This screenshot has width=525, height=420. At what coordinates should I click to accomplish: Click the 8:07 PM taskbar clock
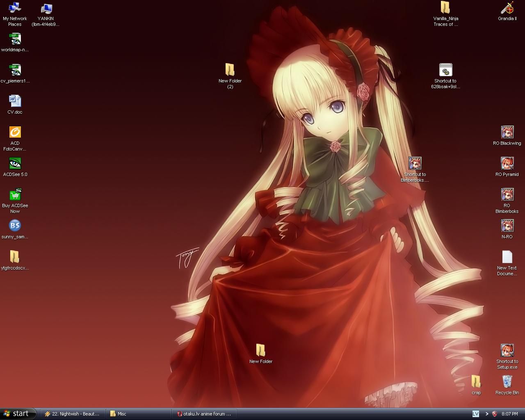510,414
